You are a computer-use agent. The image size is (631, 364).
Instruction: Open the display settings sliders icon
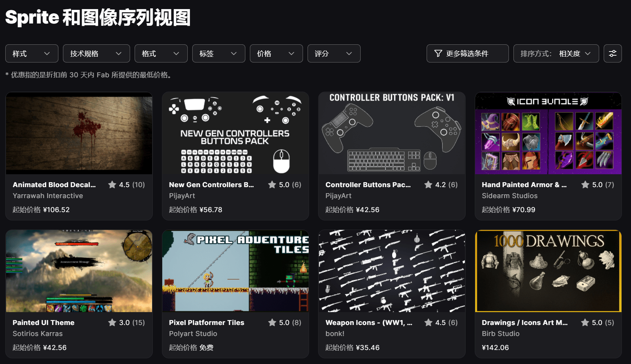point(612,53)
